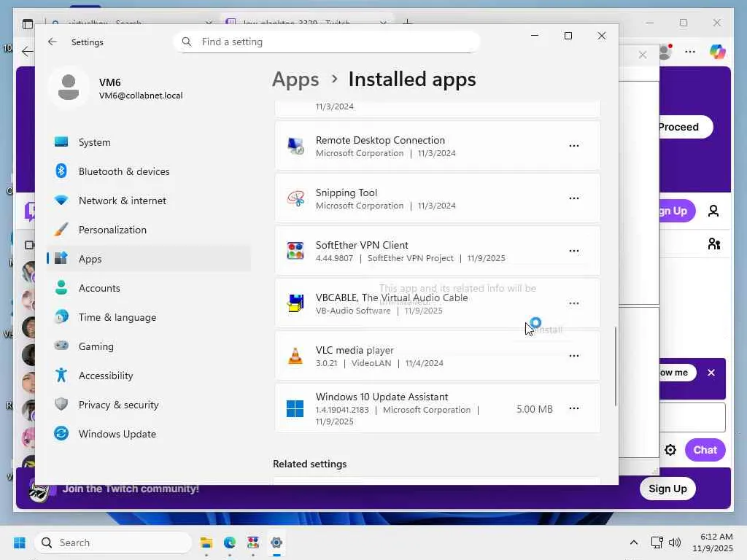Click Sign Up on the Twitch banner
Screen dimensions: 747x560
[x=667, y=489]
